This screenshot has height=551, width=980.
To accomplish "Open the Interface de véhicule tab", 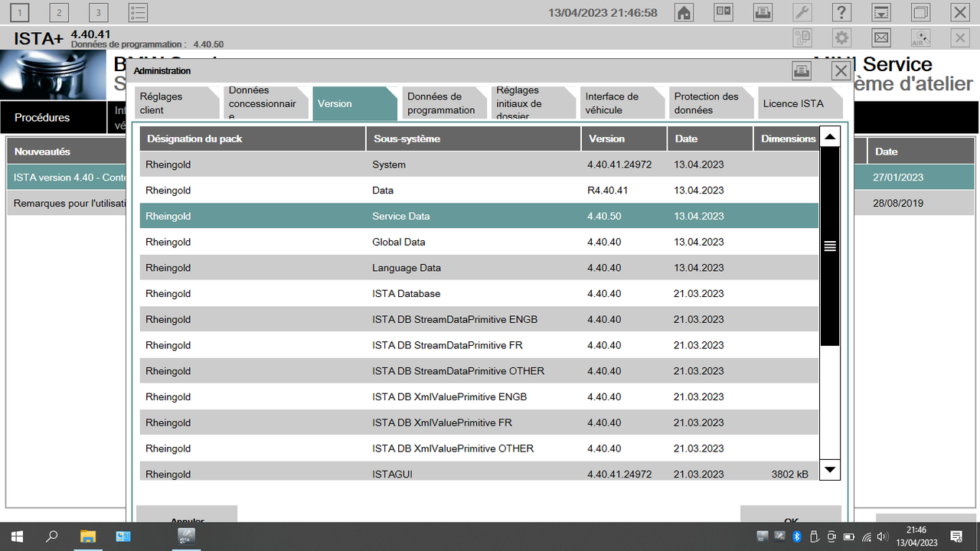I will click(x=622, y=103).
